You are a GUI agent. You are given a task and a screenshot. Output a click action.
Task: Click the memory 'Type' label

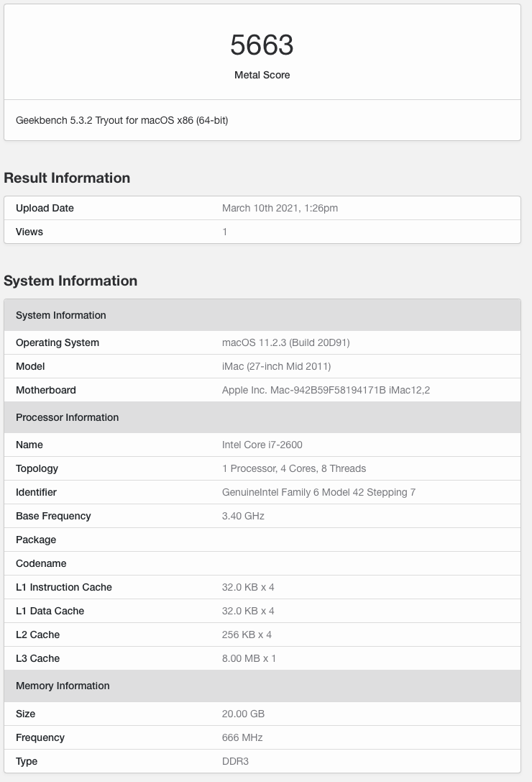coord(27,761)
